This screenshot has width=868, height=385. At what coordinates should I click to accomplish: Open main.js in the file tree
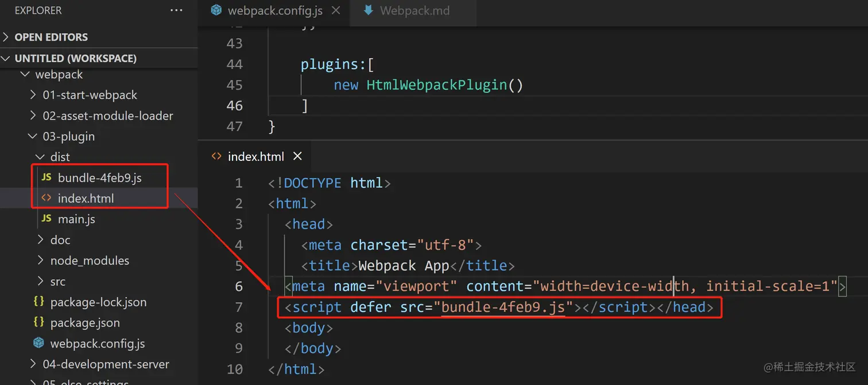[76, 219]
